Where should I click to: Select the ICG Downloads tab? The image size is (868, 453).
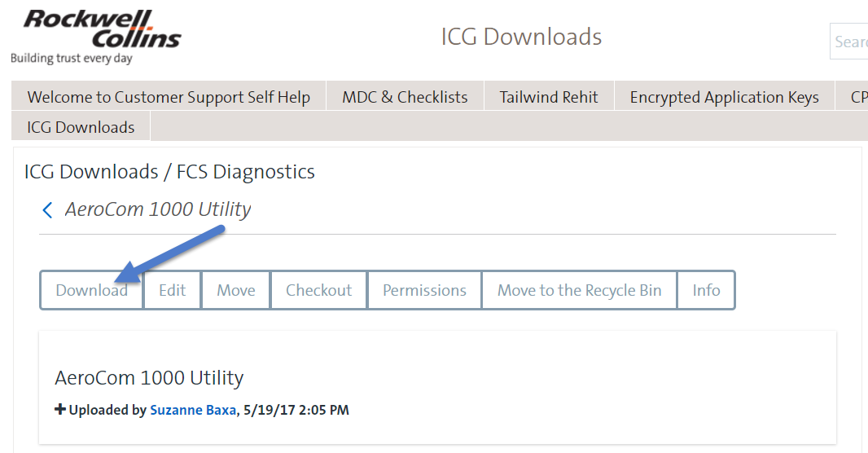[x=81, y=127]
